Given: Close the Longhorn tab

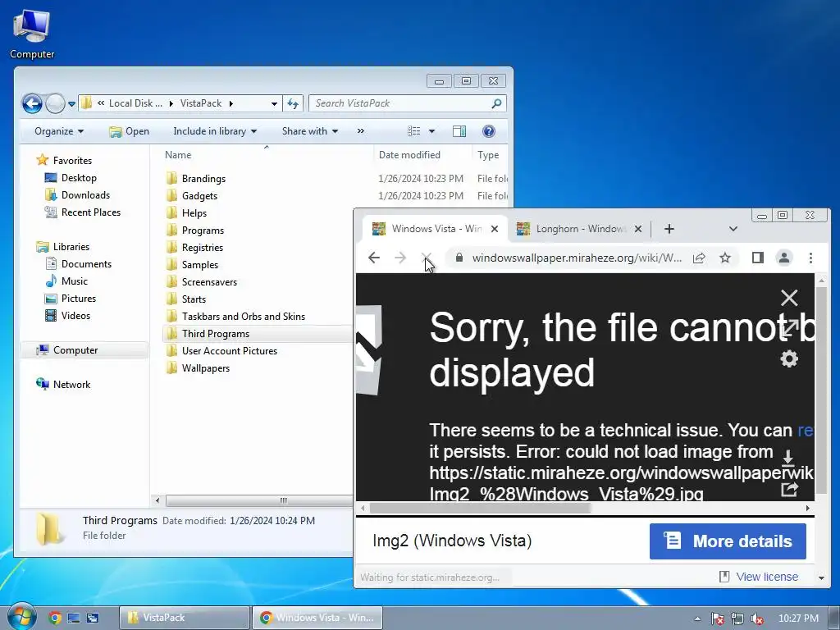Looking at the screenshot, I should (x=638, y=229).
